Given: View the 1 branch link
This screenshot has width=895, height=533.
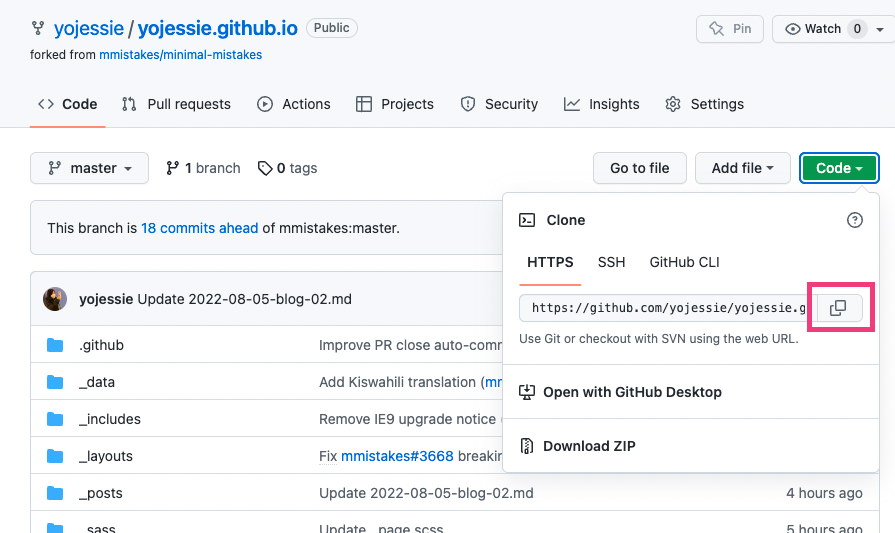Looking at the screenshot, I should point(203,168).
